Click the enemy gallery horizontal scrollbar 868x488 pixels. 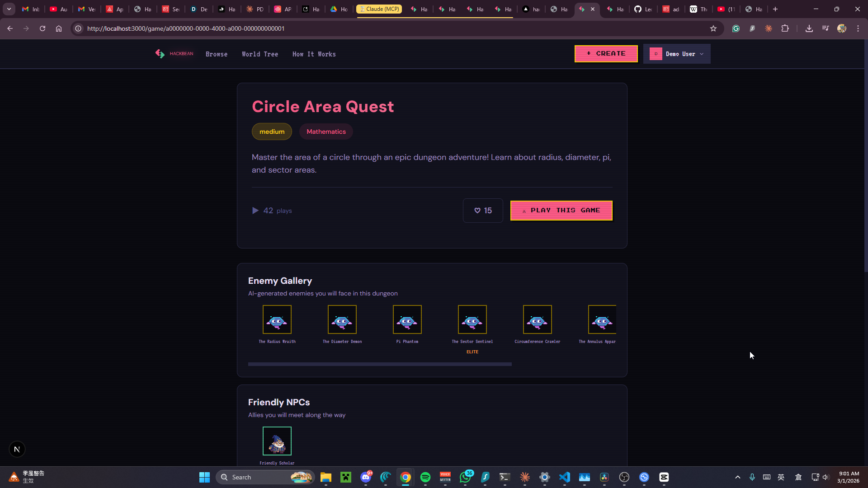380,364
